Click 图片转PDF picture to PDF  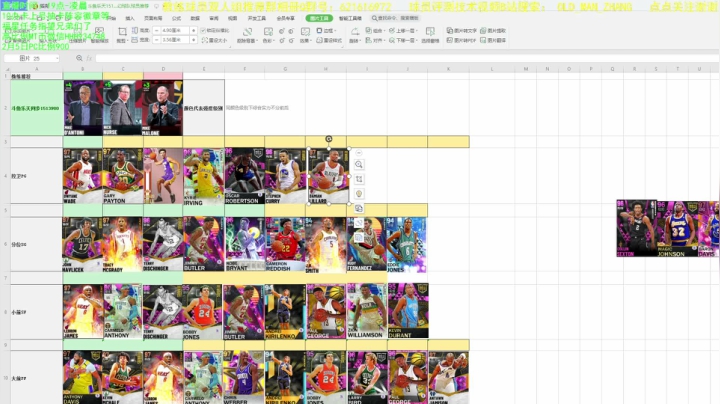pos(462,40)
